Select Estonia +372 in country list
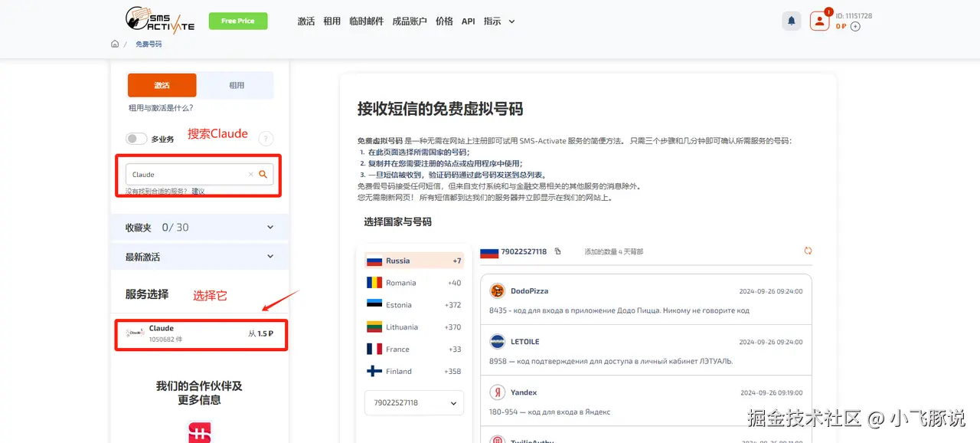The width and height of the screenshot is (980, 443). tap(414, 305)
